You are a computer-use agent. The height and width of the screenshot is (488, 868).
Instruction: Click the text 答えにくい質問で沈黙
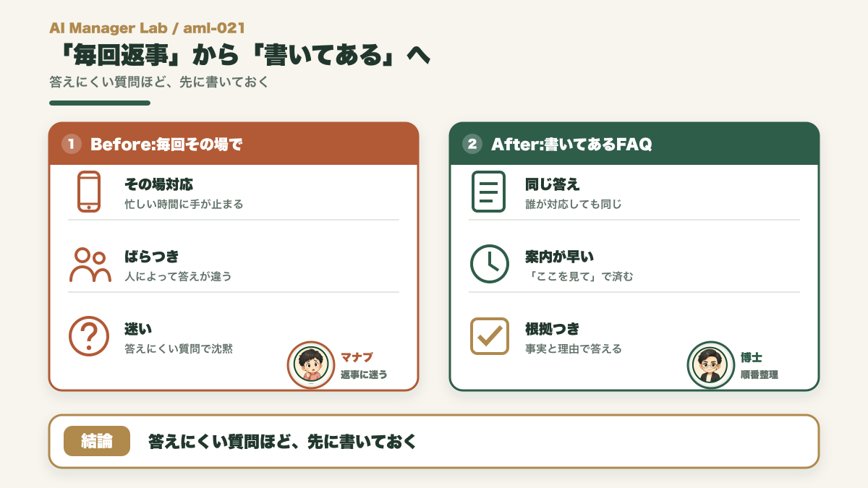178,349
